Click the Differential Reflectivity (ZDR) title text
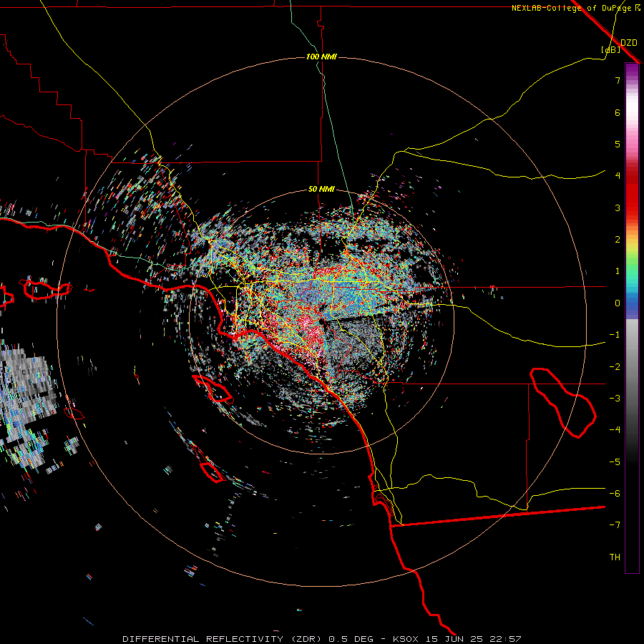This screenshot has height=644, width=644. point(223,639)
